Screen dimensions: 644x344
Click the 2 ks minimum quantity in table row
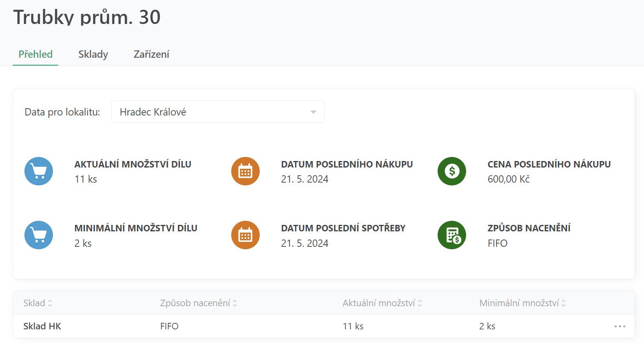[487, 326]
